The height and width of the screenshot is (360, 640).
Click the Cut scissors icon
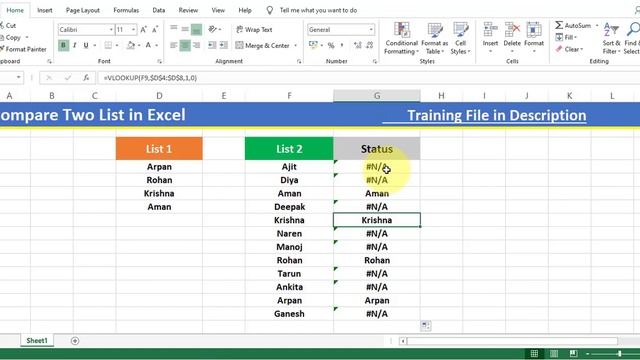pyautogui.click(x=2, y=25)
